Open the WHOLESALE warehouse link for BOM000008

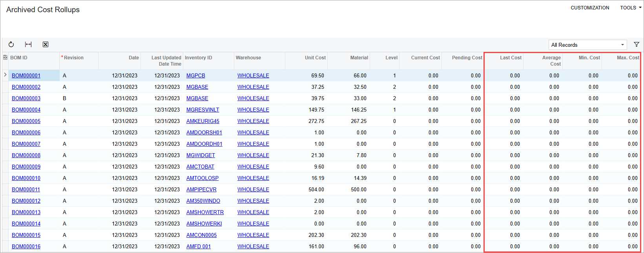click(x=253, y=155)
